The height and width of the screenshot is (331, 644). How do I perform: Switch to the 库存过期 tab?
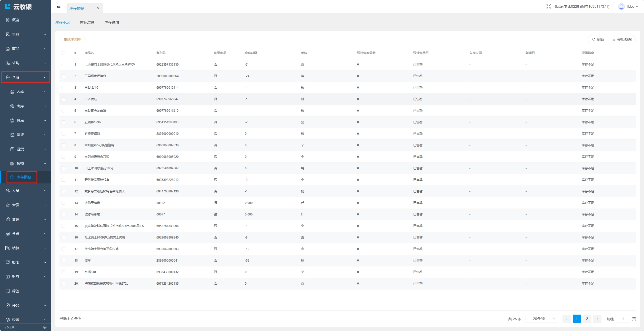coord(112,22)
